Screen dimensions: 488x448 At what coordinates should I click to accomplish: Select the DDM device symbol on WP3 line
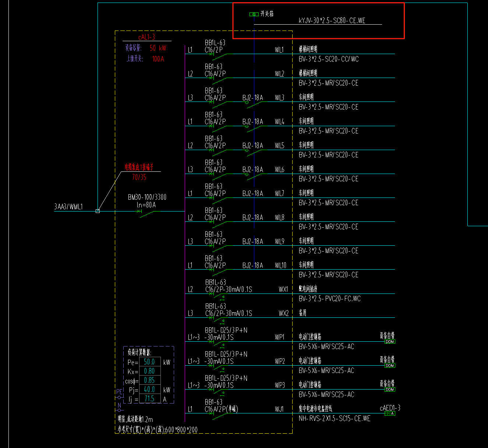click(390, 390)
